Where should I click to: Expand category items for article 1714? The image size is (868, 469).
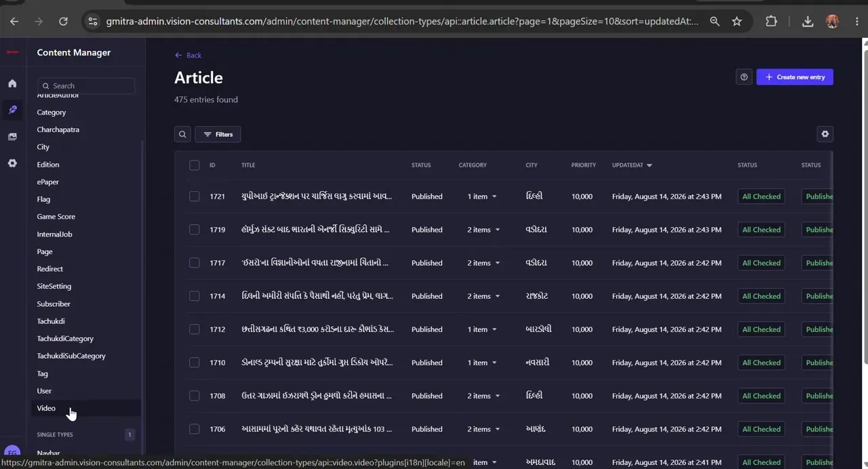coord(484,296)
